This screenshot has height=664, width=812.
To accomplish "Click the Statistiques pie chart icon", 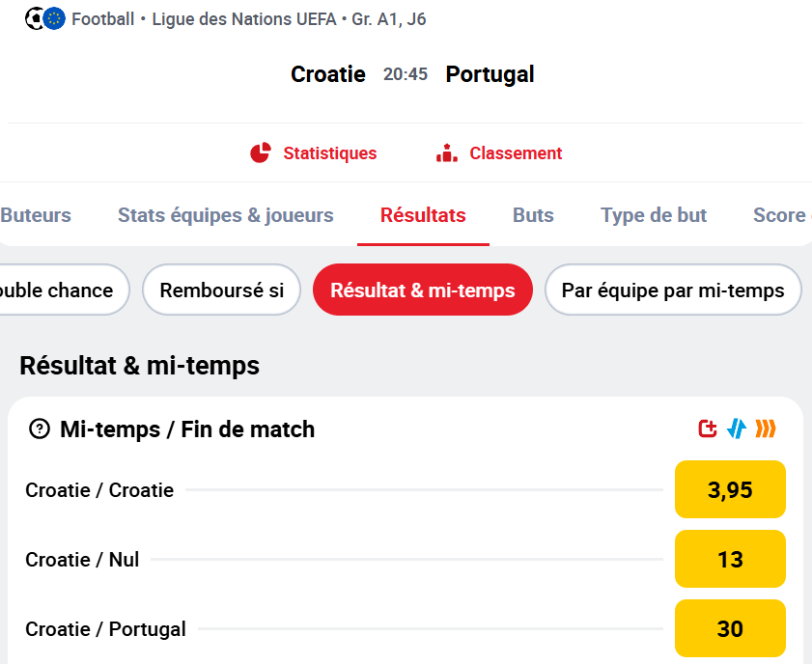I will (x=261, y=153).
